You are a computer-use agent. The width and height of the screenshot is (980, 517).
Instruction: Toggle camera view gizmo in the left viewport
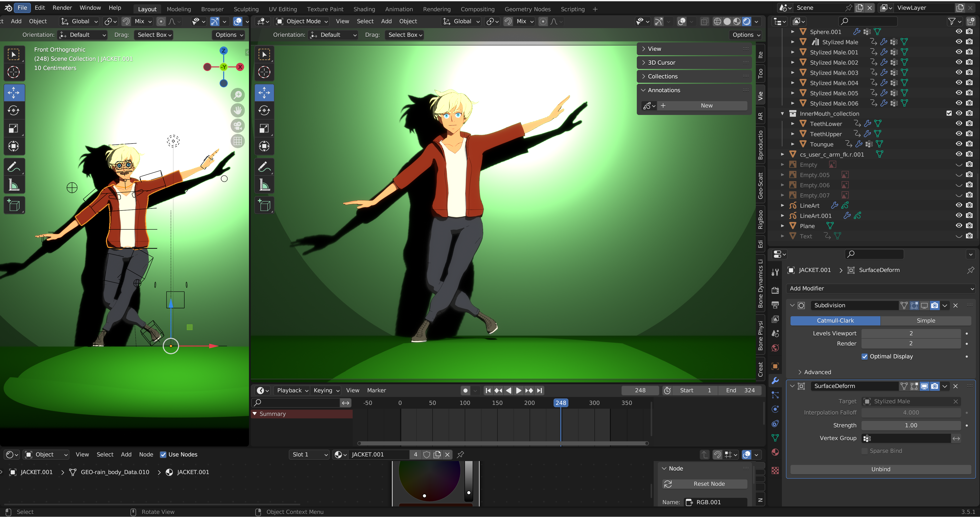click(x=238, y=126)
